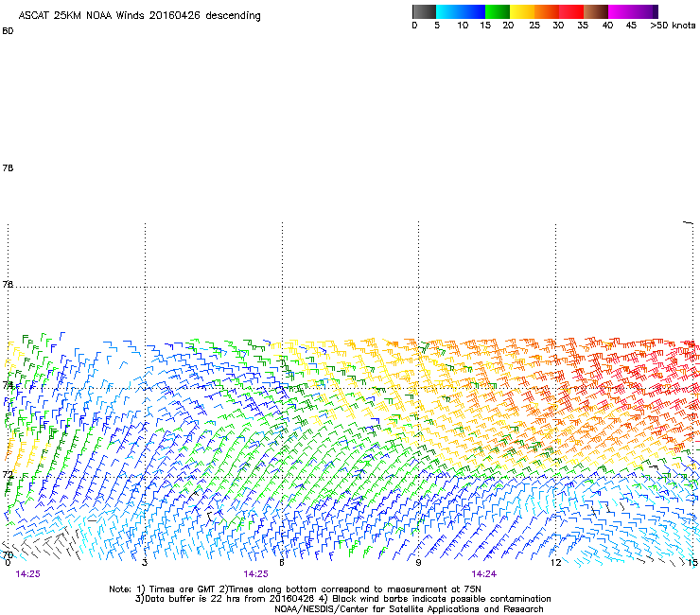
Task: Click the 'NOAA/NESDIS/Center for Satellite Applications' credit line
Action: point(409,609)
